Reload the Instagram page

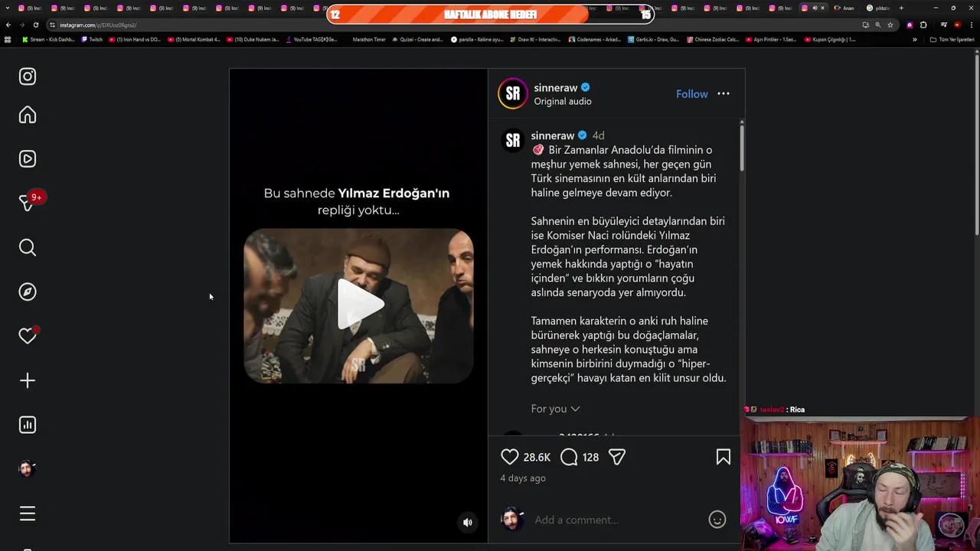point(35,24)
